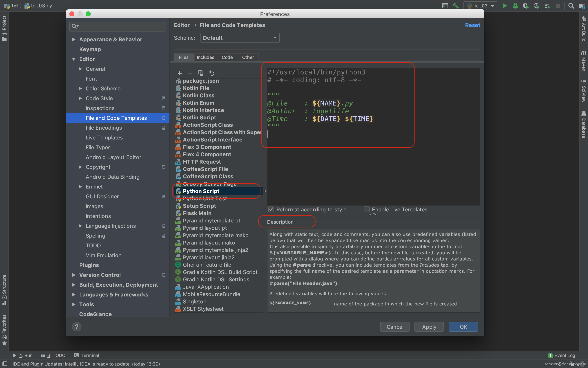Click the remove template minus icon
This screenshot has height=368, width=588.
[190, 73]
